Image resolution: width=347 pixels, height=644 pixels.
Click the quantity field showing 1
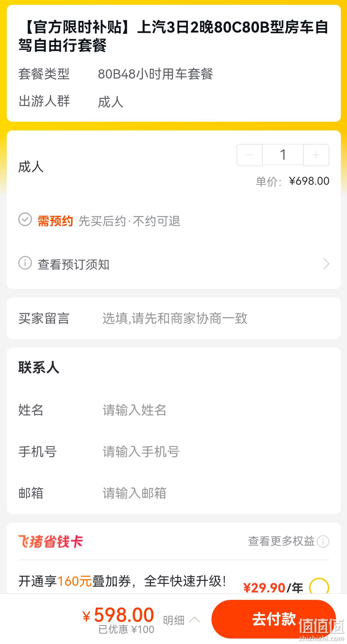click(283, 155)
